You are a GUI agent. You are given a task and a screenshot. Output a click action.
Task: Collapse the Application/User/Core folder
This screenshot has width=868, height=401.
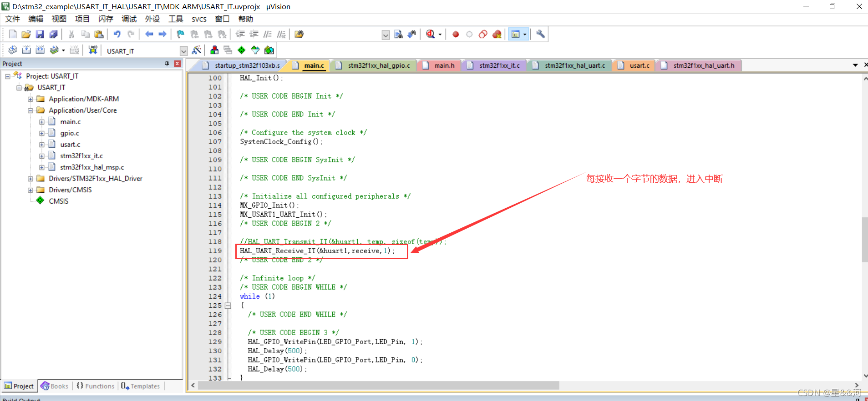click(x=30, y=110)
